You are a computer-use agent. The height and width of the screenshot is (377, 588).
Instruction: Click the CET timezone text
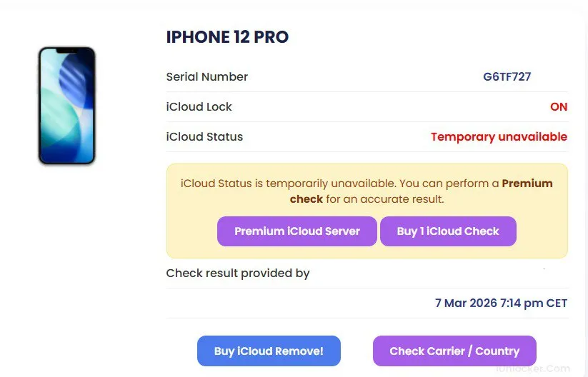point(557,303)
